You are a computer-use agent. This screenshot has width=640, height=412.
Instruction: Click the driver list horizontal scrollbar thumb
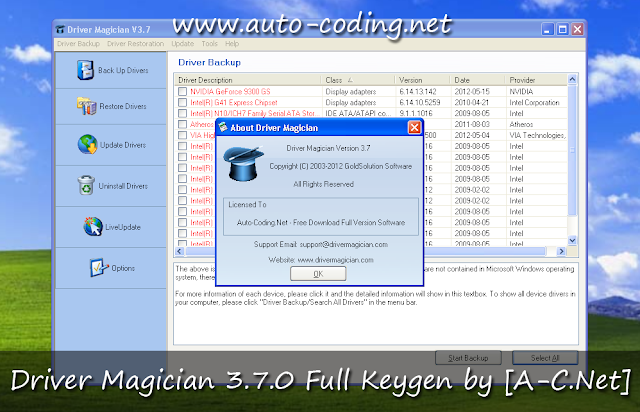pos(365,251)
